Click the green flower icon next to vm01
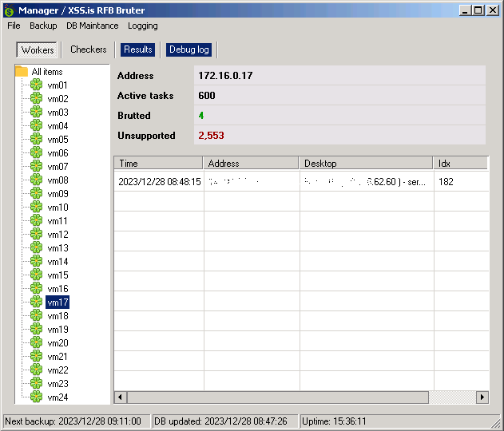Viewport: 504px width, 431px height. (36, 85)
